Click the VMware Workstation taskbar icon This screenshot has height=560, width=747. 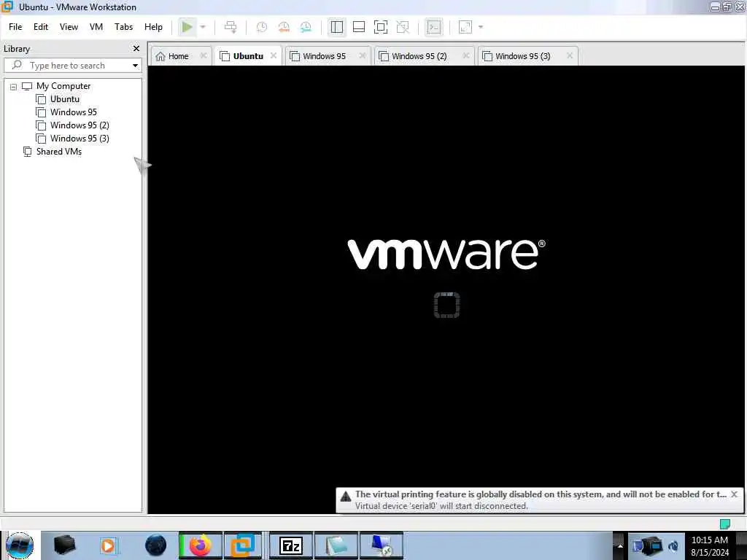(243, 545)
